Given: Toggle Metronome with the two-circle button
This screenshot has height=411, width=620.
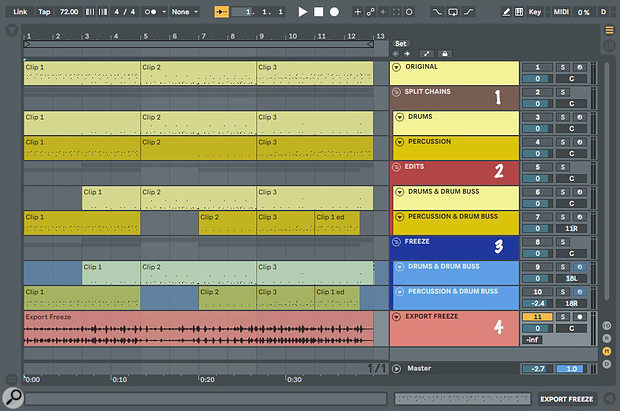Looking at the screenshot, I should [151, 12].
